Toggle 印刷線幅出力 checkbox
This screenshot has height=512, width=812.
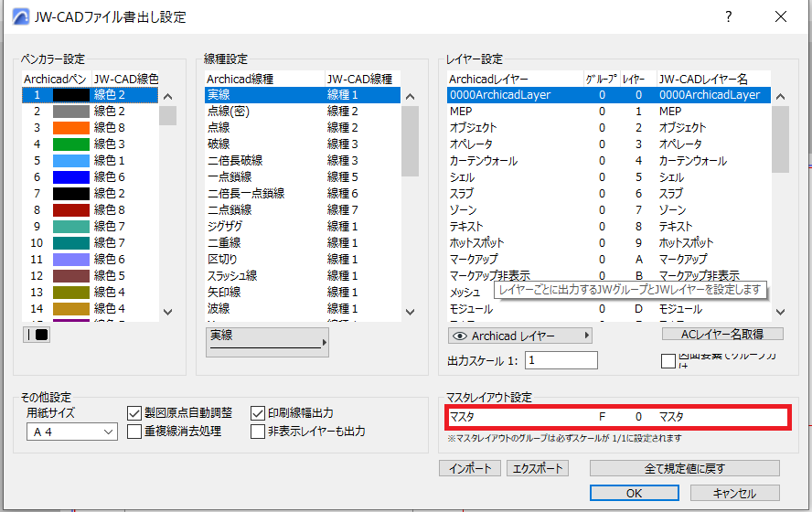258,413
